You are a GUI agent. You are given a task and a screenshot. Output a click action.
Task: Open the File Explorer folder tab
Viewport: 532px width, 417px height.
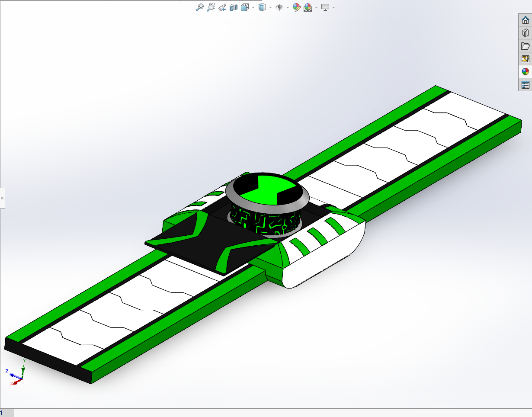(526, 46)
